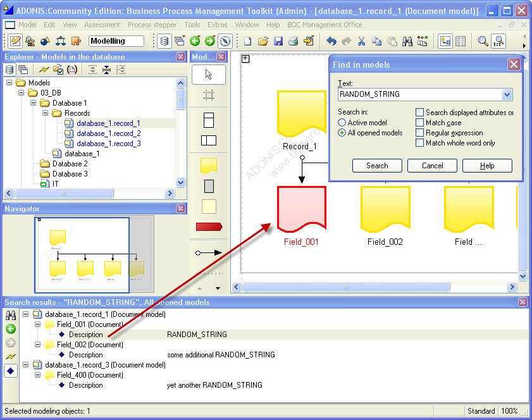The image size is (532, 420).
Task: Copy selection using the toolbar copy icon
Action: 376,41
